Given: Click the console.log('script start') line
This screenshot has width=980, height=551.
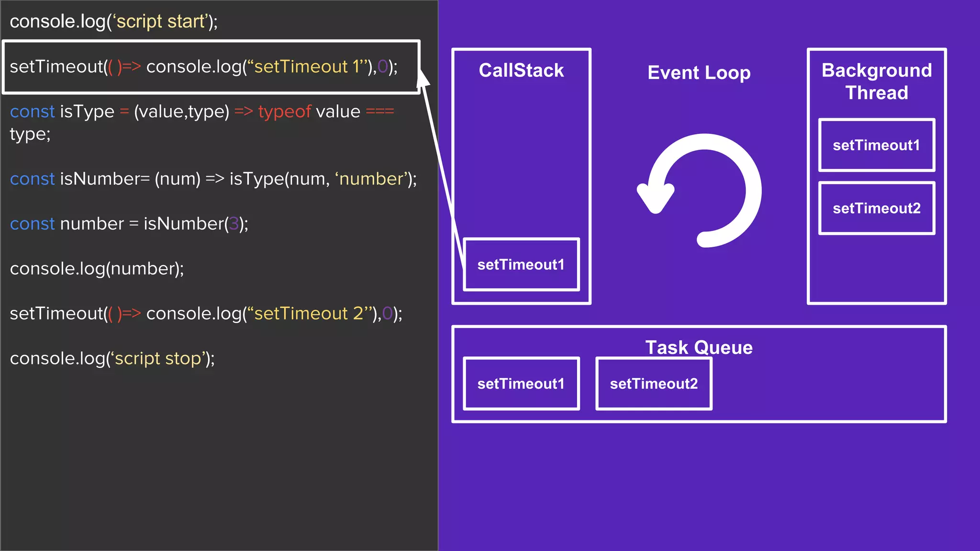Looking at the screenshot, I should (114, 22).
